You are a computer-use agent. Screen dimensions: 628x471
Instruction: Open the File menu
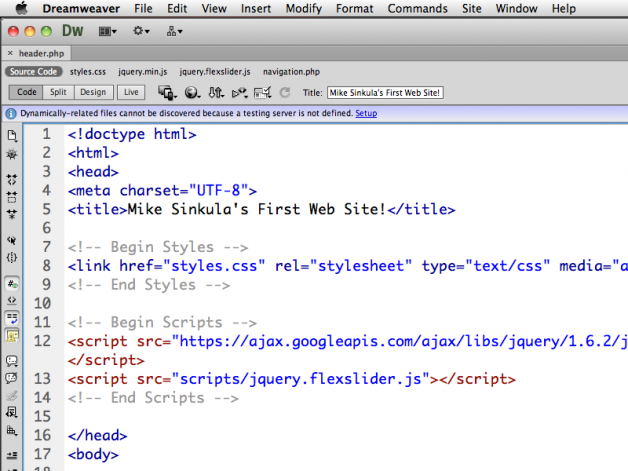pyautogui.click(x=143, y=8)
